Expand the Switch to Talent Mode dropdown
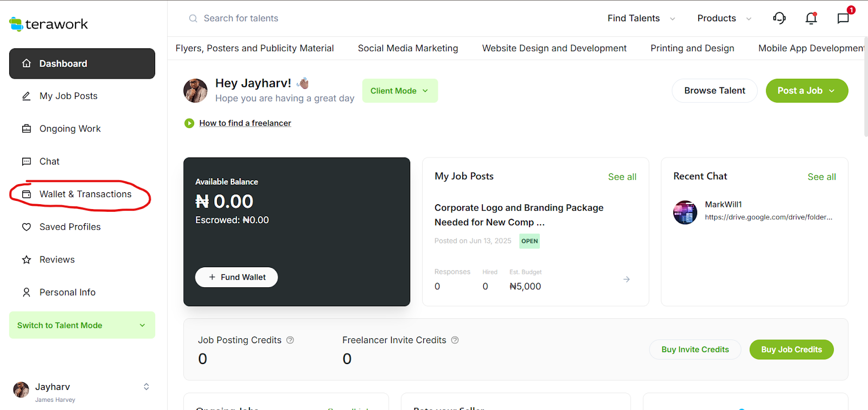 coord(82,325)
